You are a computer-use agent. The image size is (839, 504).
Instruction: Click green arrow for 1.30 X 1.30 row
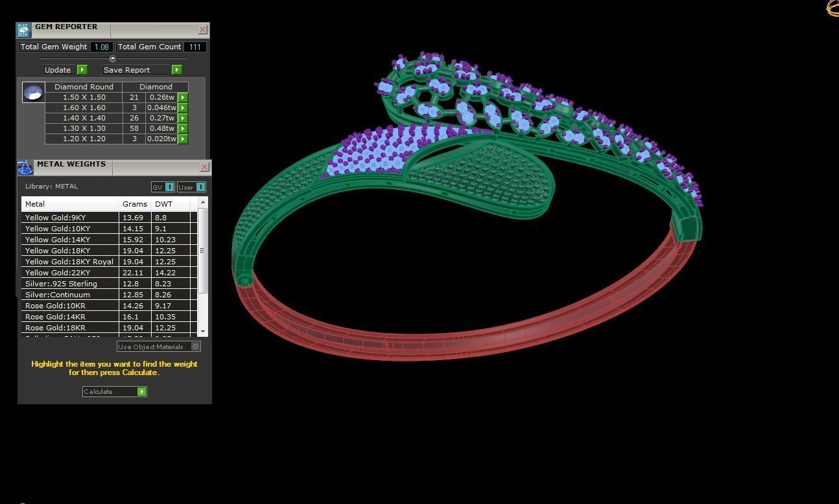pos(183,128)
